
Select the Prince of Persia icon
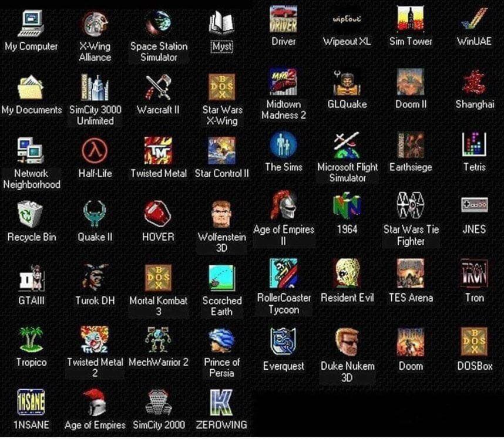(x=222, y=340)
